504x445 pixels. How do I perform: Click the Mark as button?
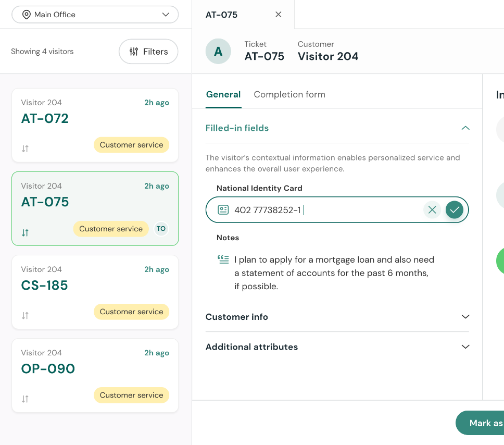pyautogui.click(x=482, y=423)
